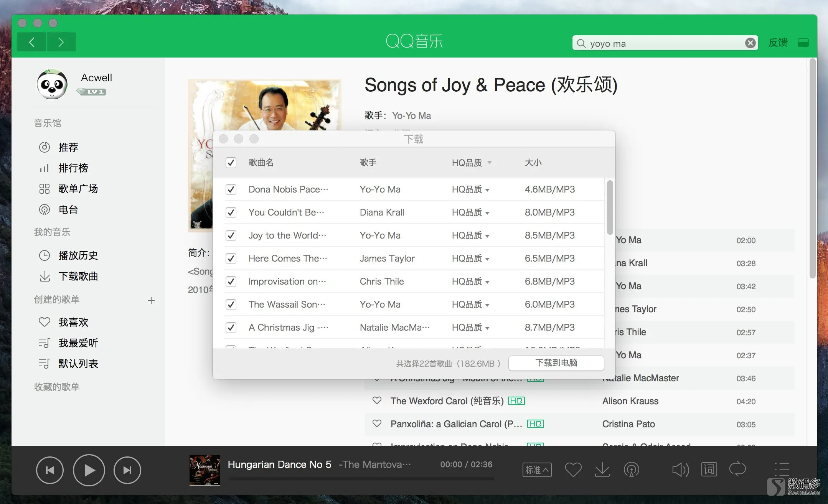Image resolution: width=828 pixels, height=504 pixels.
Task: Open the 我最爱听 playlist
Action: click(78, 343)
